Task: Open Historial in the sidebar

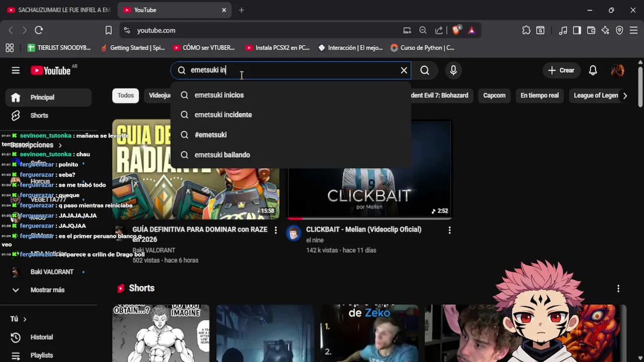Action: tap(48, 337)
